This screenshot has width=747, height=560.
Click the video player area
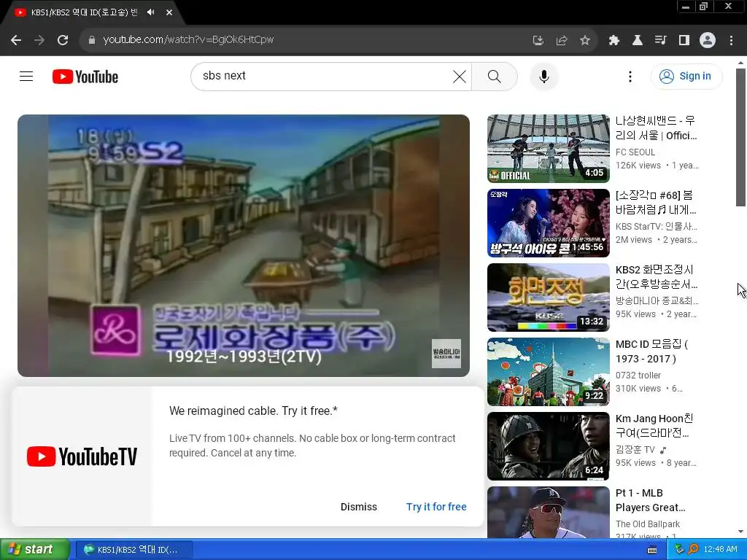(244, 245)
